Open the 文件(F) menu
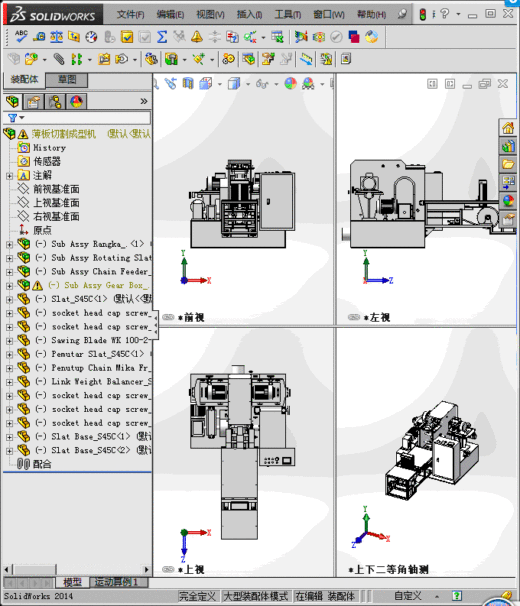 pyautogui.click(x=131, y=15)
